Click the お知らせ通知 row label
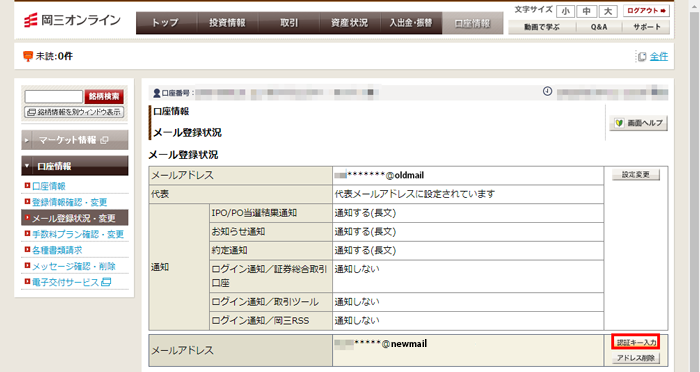The image size is (700, 372). [x=238, y=232]
